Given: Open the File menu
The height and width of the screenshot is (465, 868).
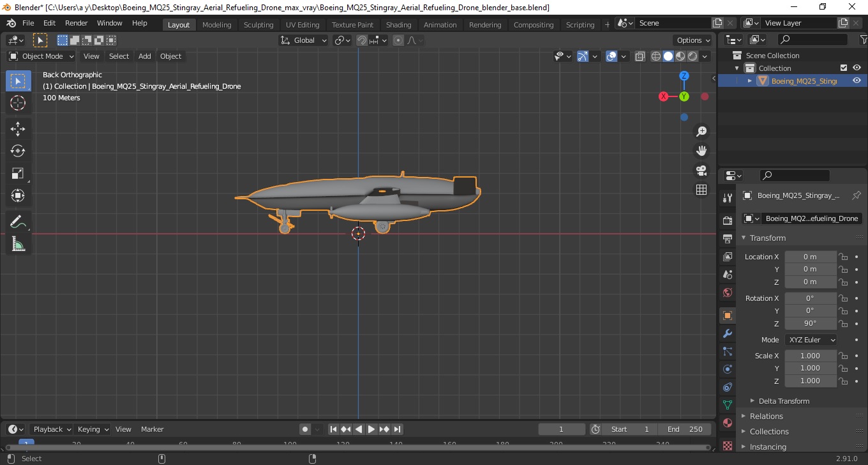Looking at the screenshot, I should point(28,23).
